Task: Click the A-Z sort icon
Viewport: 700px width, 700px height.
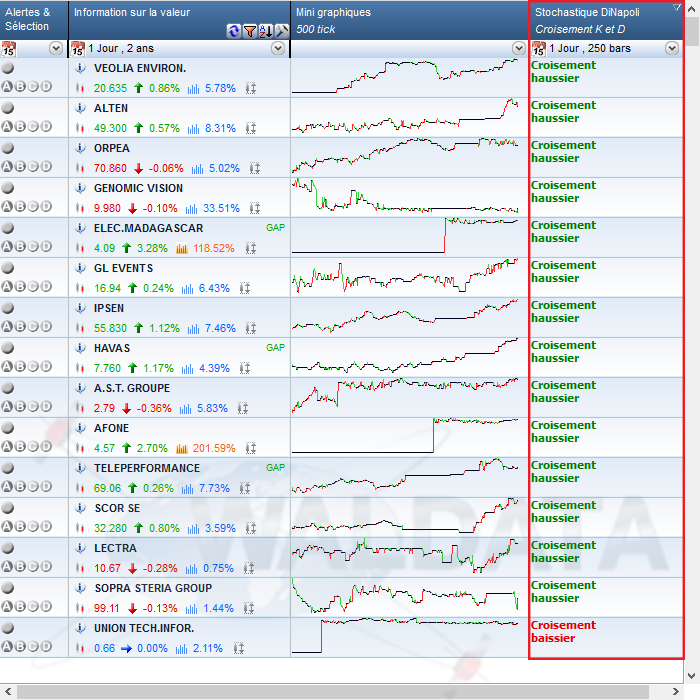Action: coord(266,31)
